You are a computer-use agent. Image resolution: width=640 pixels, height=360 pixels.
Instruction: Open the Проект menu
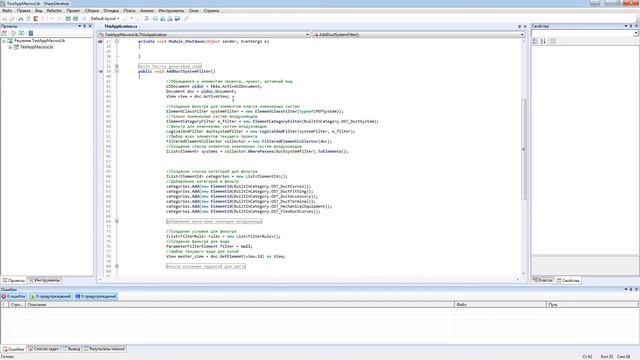pyautogui.click(x=73, y=11)
